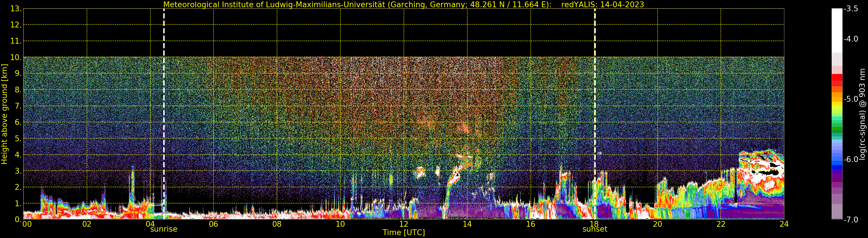Click the white dashed sunset line
Viewport: 868px width, 238px height.
coord(595,114)
